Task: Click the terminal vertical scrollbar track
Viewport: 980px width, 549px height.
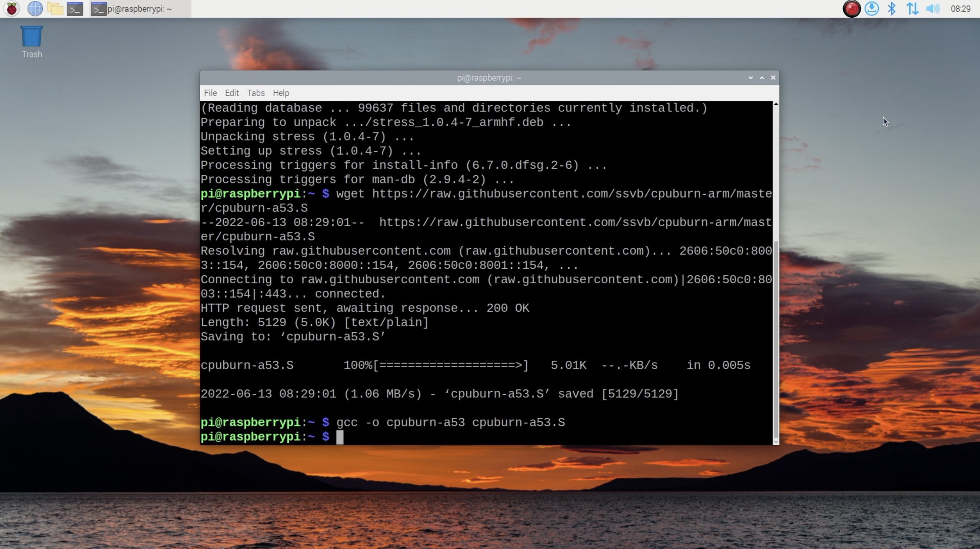Action: pos(776,172)
